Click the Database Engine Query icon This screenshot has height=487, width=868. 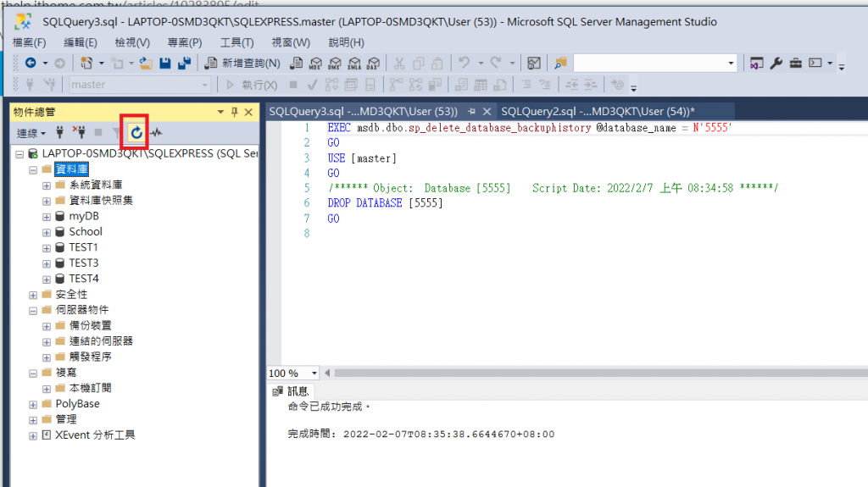click(x=297, y=63)
